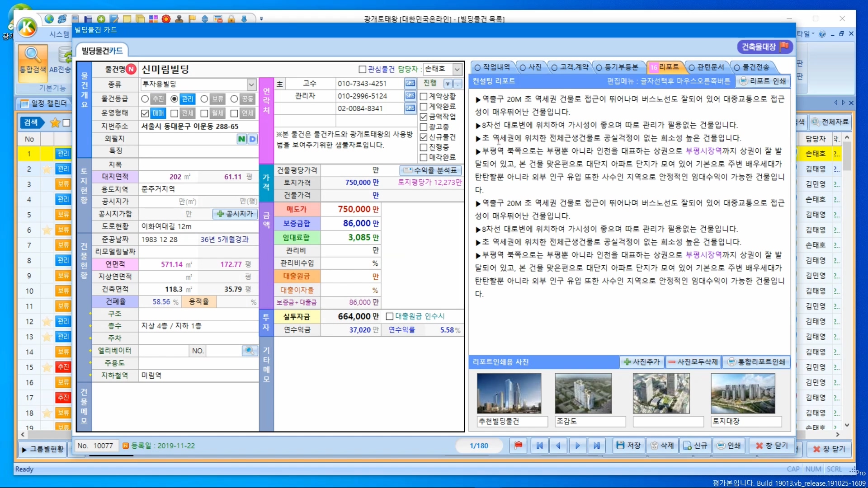This screenshot has height=488, width=868.
Task: Toggle the 금액작업 checkbox
Action: pyautogui.click(x=424, y=117)
